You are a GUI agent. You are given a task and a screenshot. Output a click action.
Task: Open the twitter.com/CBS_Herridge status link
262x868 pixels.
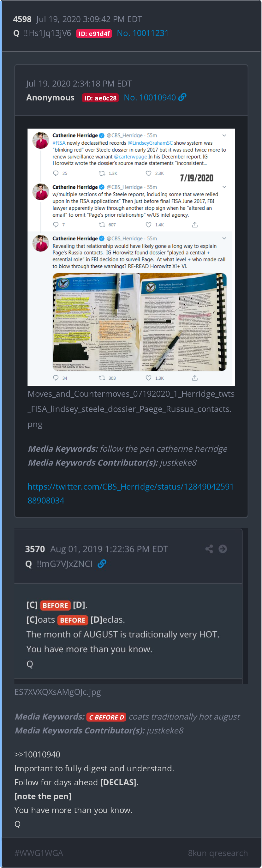point(131,494)
